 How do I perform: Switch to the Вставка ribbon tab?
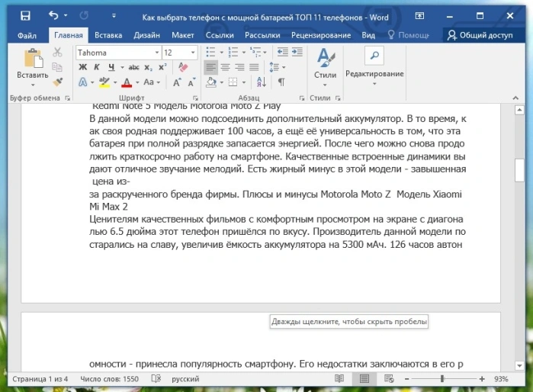pyautogui.click(x=108, y=35)
